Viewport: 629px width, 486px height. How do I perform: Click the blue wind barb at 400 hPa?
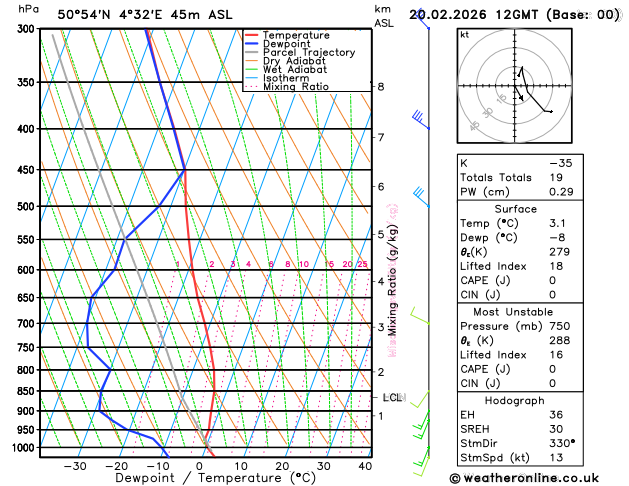pos(420,119)
